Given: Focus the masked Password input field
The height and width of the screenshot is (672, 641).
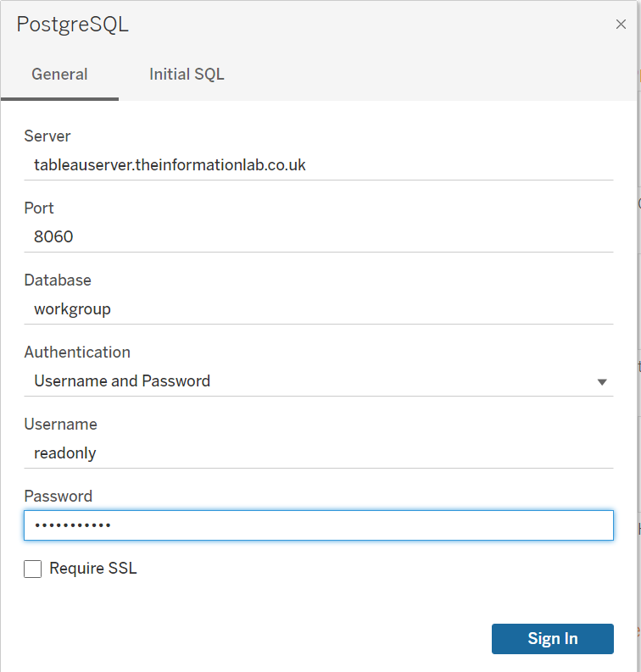Looking at the screenshot, I should 318,525.
